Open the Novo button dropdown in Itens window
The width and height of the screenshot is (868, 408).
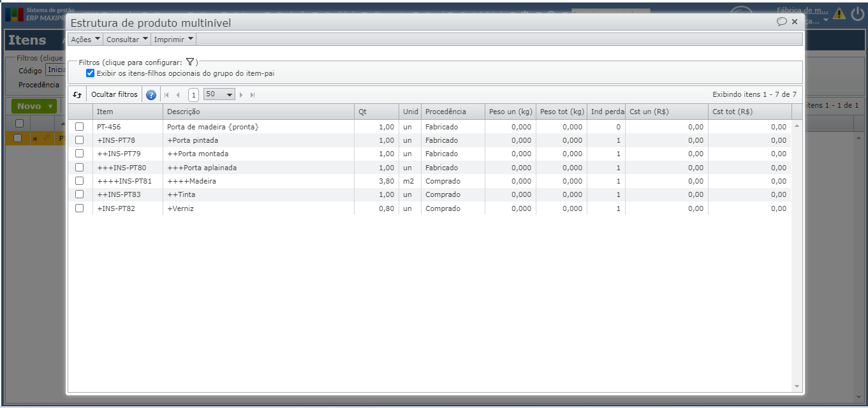50,106
